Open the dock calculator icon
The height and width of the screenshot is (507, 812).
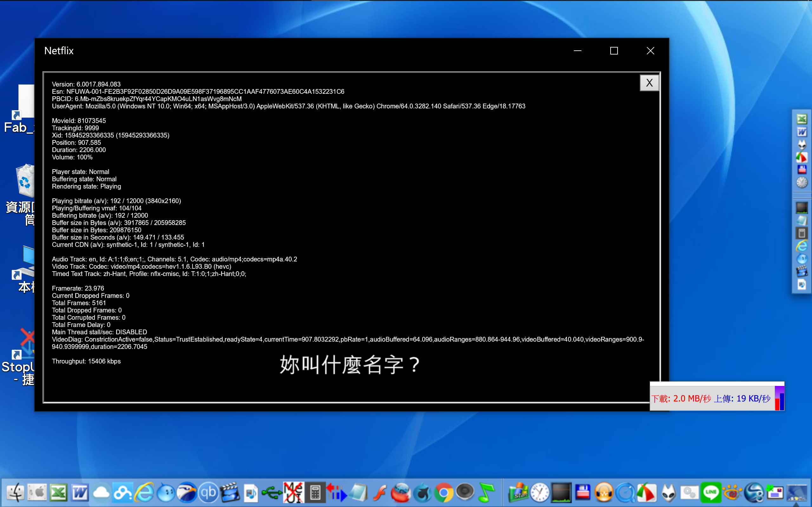tap(315, 492)
